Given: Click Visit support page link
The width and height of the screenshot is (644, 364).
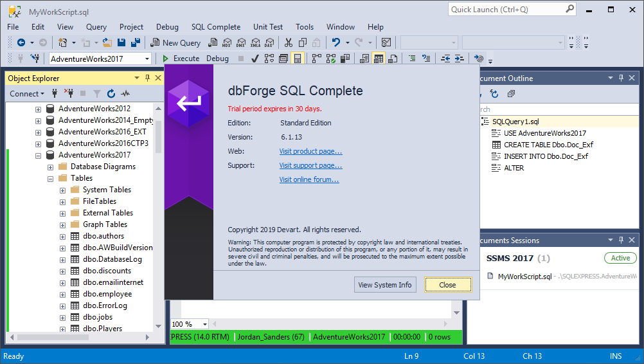Looking at the screenshot, I should [x=310, y=165].
